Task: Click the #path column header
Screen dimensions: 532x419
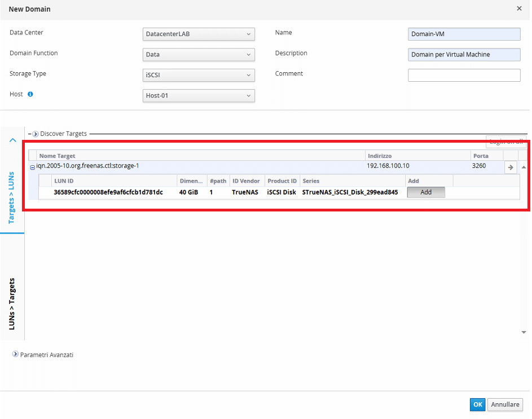Action: click(x=218, y=181)
